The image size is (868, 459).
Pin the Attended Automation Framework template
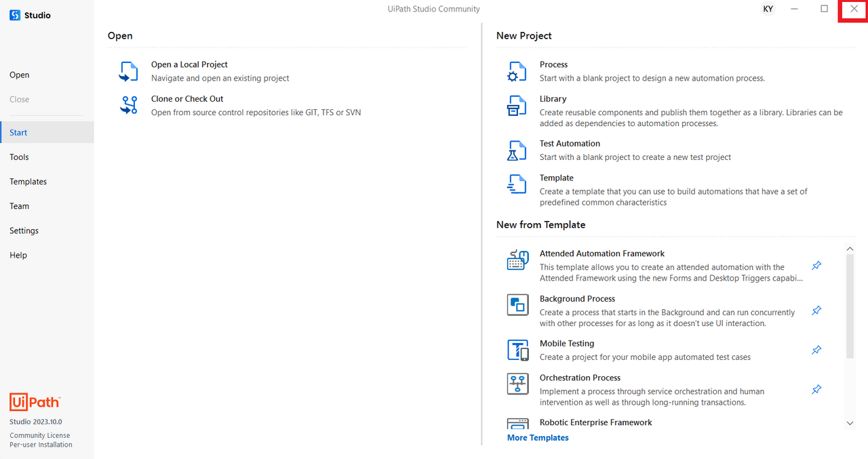(816, 266)
